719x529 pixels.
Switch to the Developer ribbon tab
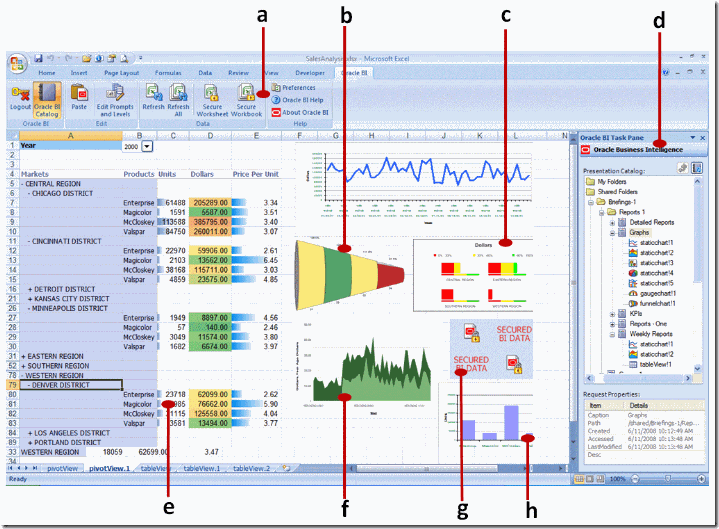[310, 73]
